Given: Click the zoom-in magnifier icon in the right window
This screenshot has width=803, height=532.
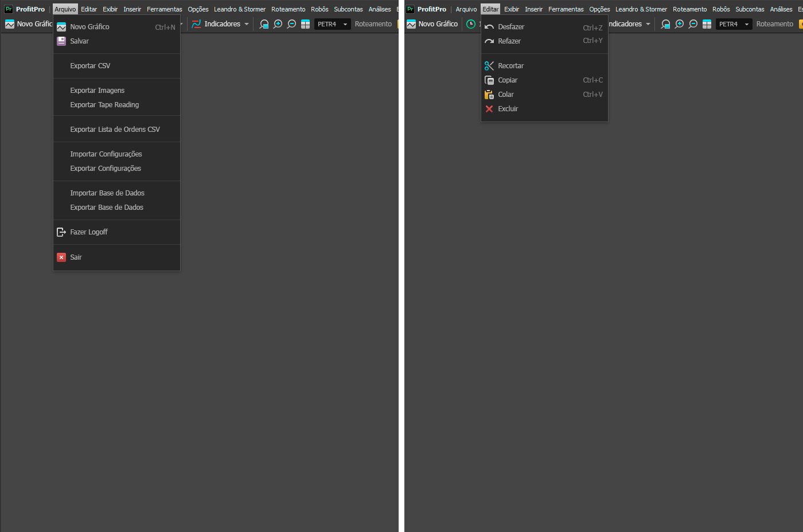Looking at the screenshot, I should pyautogui.click(x=679, y=24).
